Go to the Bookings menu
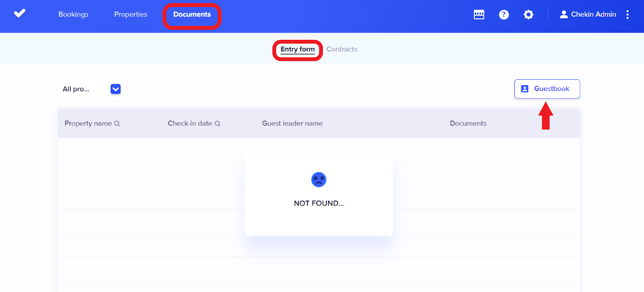Image resolution: width=644 pixels, height=292 pixels. click(73, 14)
